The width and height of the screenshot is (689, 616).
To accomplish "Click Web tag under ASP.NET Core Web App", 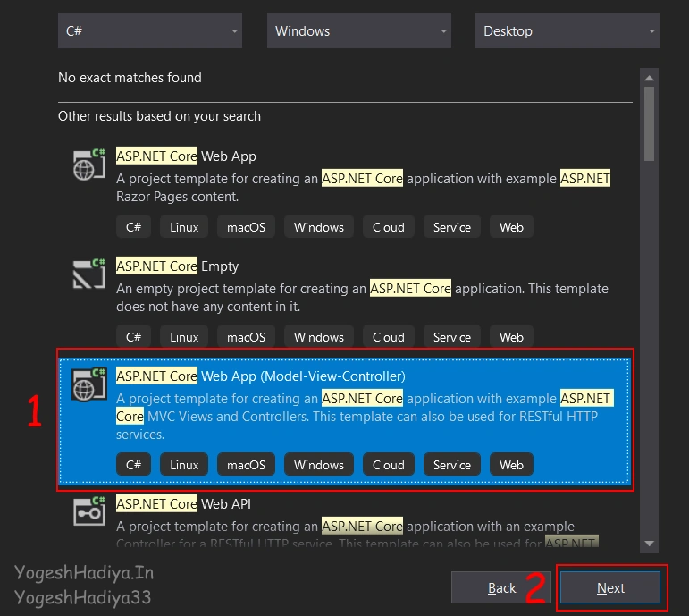I will pyautogui.click(x=511, y=227).
